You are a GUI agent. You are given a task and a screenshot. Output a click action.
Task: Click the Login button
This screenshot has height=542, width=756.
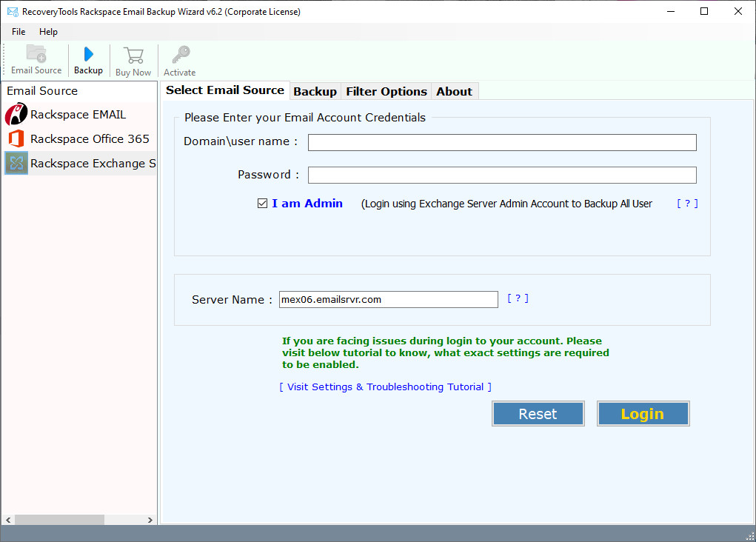point(643,414)
